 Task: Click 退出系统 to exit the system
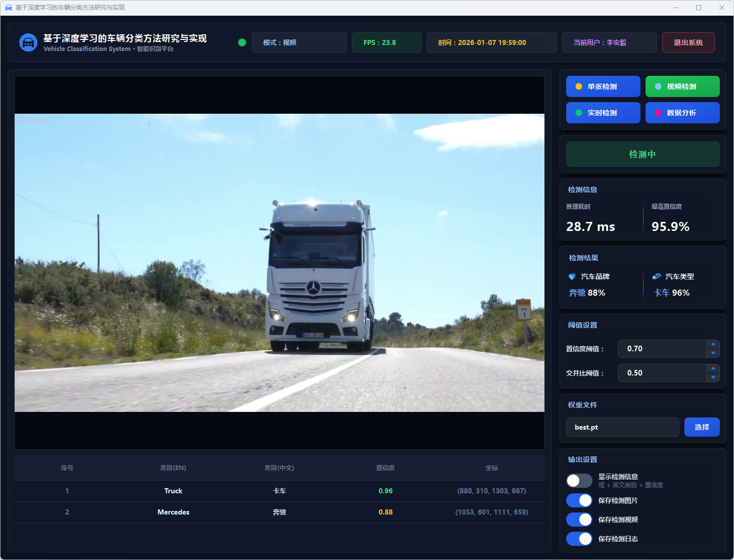[689, 42]
